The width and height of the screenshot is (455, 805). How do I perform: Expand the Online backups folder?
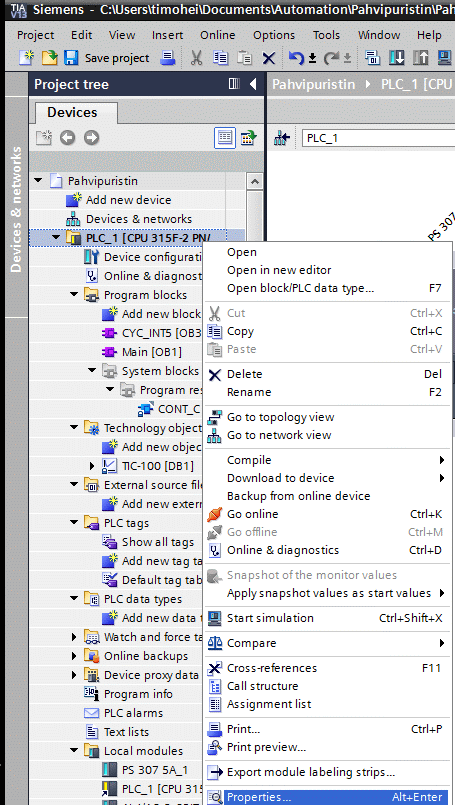click(74, 656)
